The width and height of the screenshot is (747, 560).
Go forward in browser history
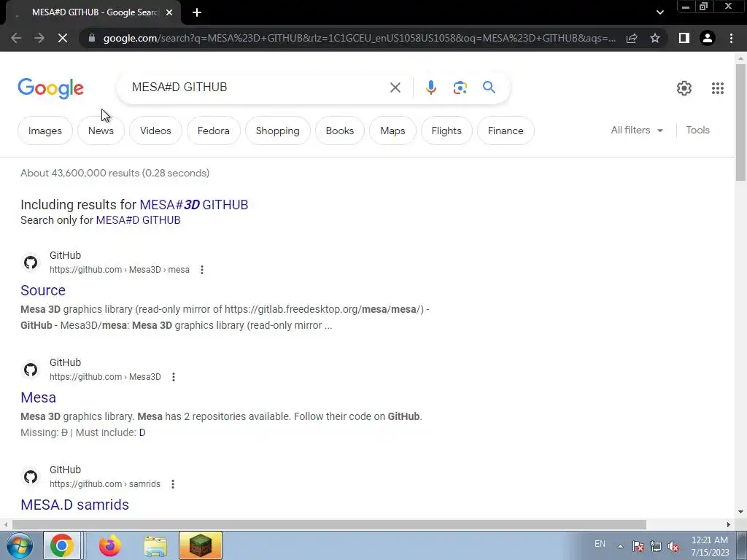[39, 38]
